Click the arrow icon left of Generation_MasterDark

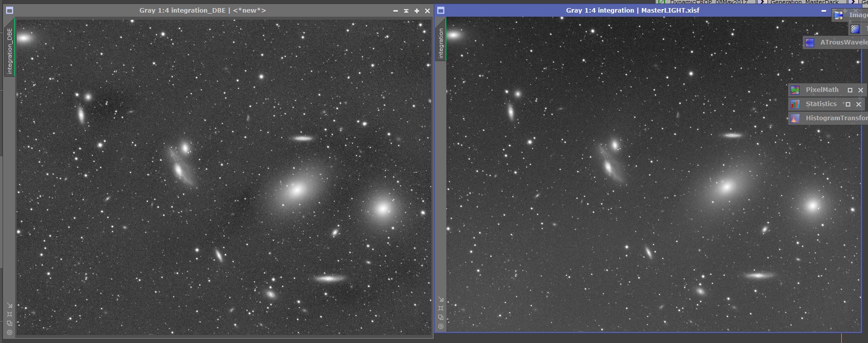click(x=761, y=2)
